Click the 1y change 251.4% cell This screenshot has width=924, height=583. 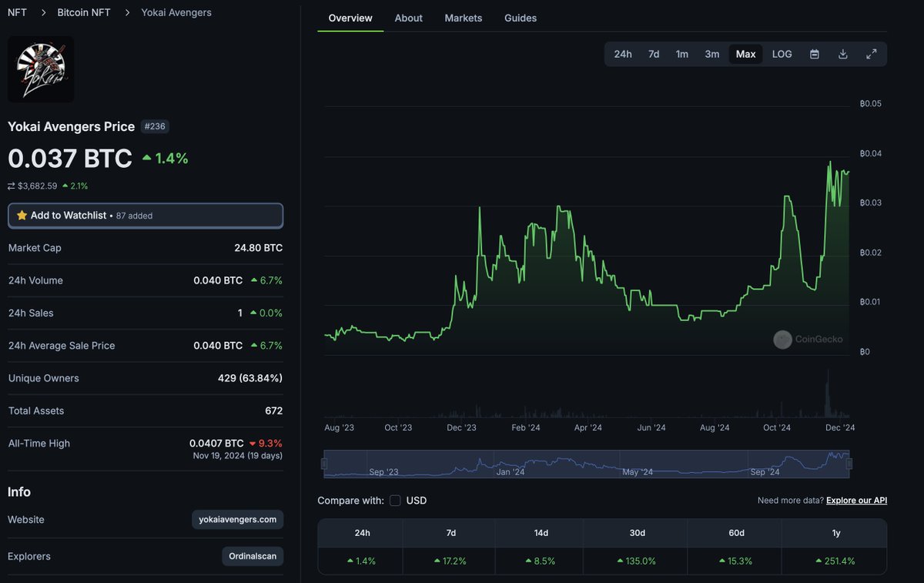pyautogui.click(x=834, y=561)
